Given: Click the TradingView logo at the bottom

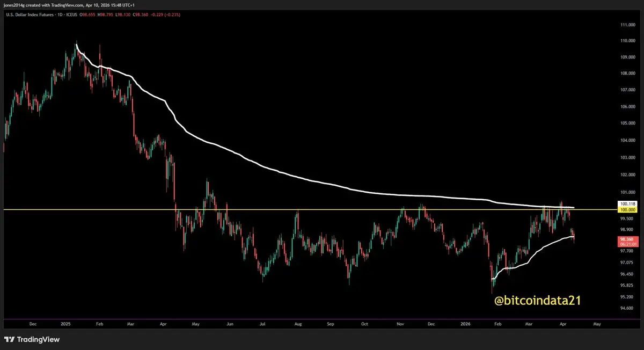Looking at the screenshot, I should tap(32, 339).
